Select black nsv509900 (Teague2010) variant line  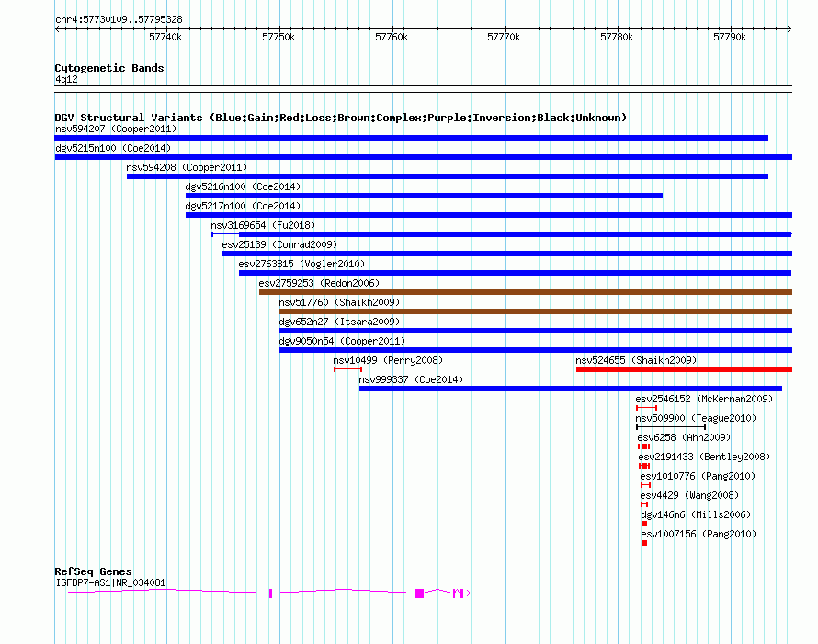(x=671, y=427)
